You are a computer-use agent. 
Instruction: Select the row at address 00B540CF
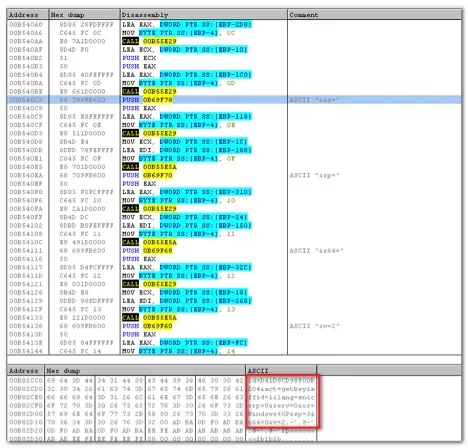pos(234,125)
